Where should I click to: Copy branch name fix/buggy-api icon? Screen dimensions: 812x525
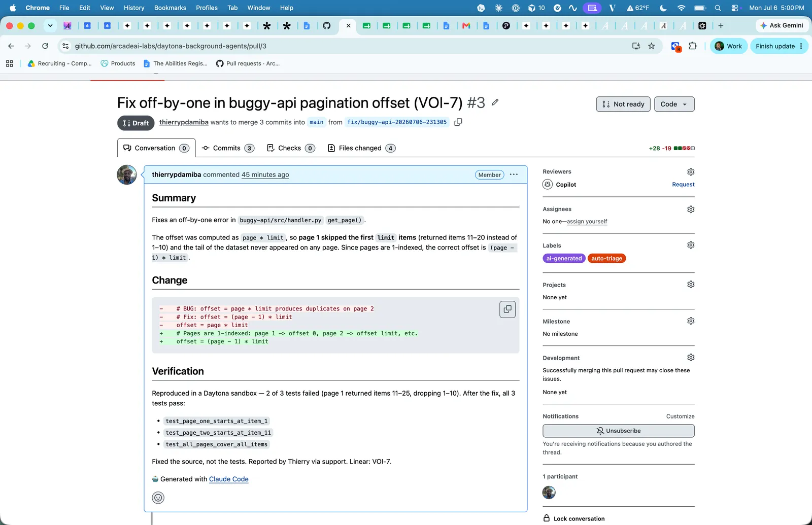pyautogui.click(x=458, y=122)
